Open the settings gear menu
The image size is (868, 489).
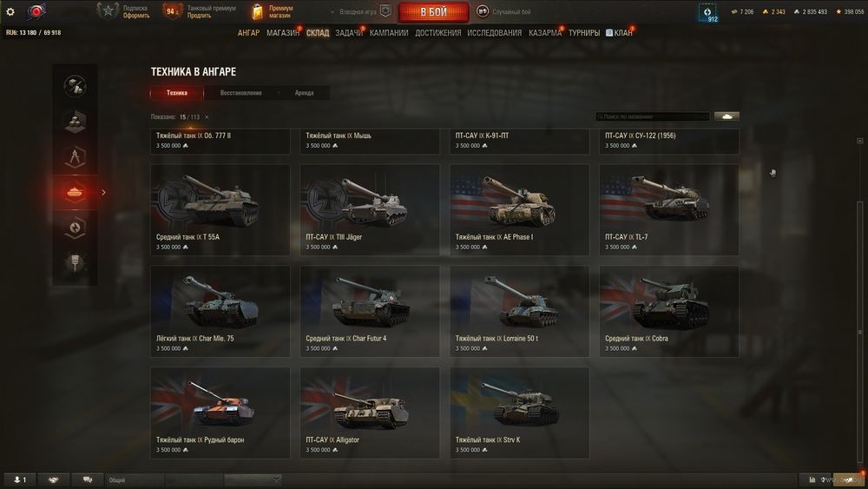coord(10,11)
